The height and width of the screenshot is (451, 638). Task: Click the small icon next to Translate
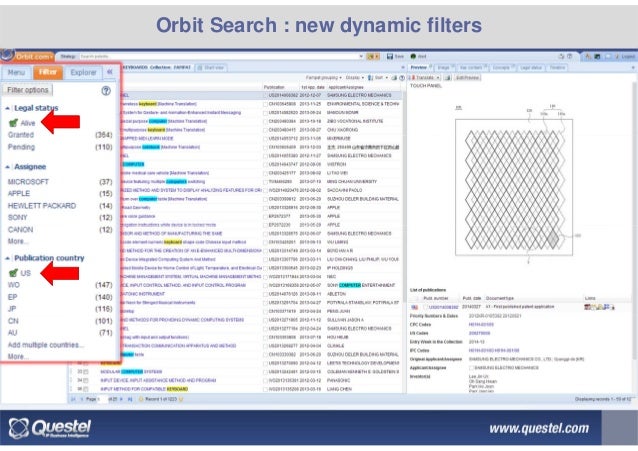[x=448, y=77]
